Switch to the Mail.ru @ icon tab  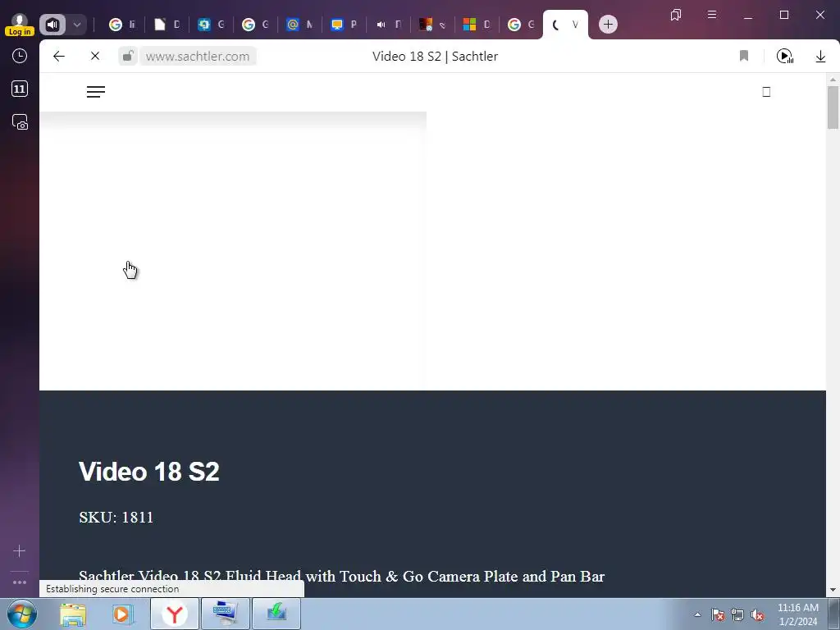(299, 25)
